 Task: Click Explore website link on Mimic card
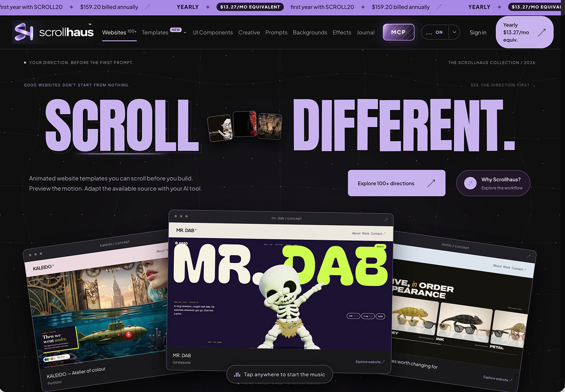[x=498, y=379]
